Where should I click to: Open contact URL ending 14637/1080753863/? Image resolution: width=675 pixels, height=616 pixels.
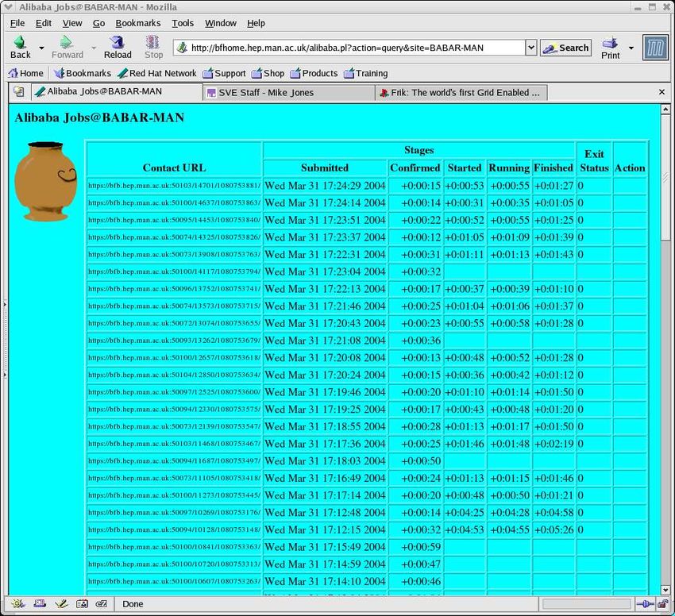(175, 202)
